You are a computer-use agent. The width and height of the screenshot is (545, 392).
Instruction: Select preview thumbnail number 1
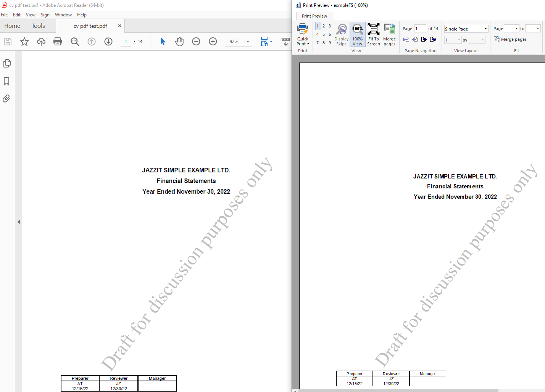(x=317, y=26)
